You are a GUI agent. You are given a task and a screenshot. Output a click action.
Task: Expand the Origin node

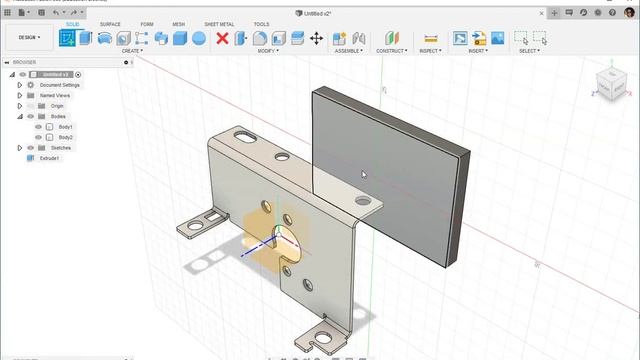click(x=20, y=106)
